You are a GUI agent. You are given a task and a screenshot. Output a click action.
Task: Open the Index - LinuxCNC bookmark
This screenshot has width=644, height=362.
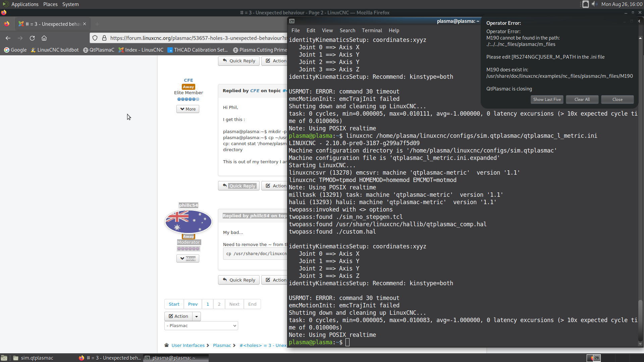pos(141,50)
